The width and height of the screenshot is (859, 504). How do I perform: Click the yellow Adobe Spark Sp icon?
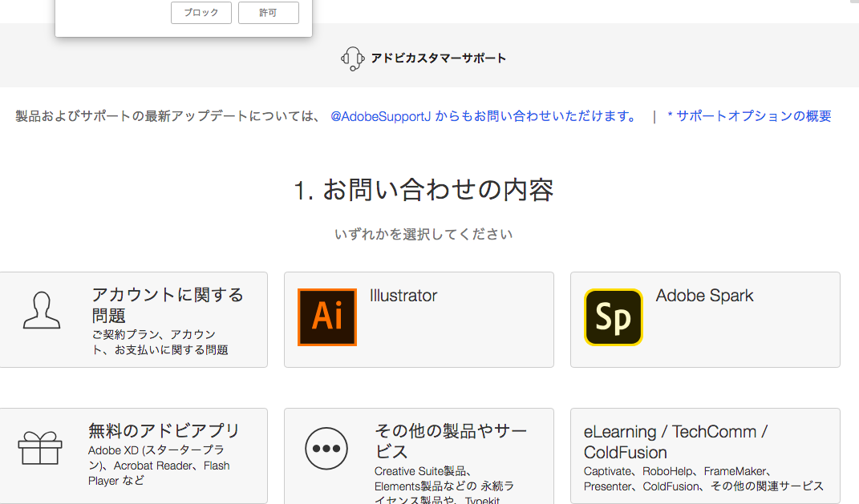614,317
